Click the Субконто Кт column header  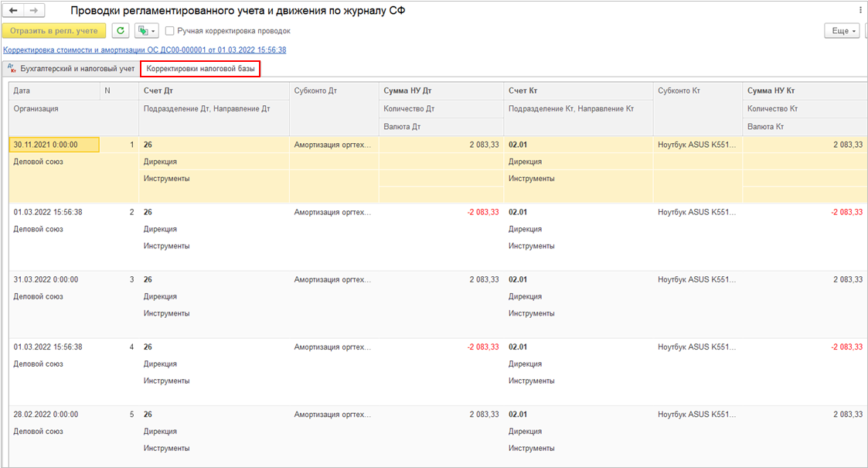point(680,91)
